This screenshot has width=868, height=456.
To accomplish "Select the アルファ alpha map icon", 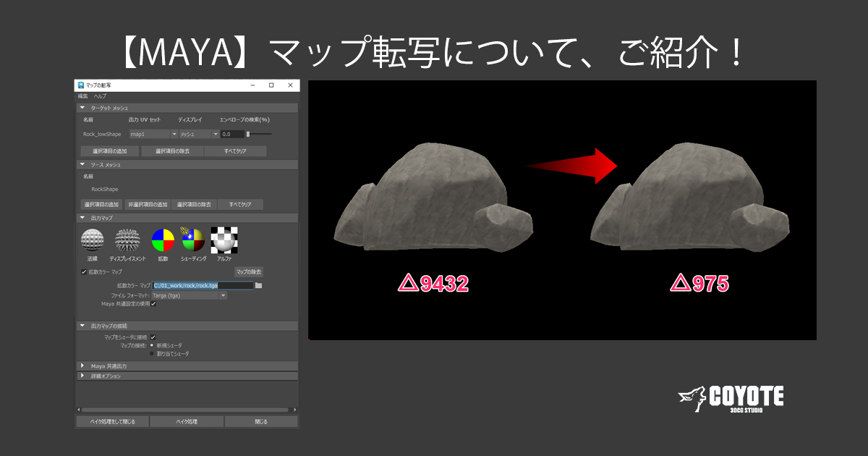I will pos(224,240).
